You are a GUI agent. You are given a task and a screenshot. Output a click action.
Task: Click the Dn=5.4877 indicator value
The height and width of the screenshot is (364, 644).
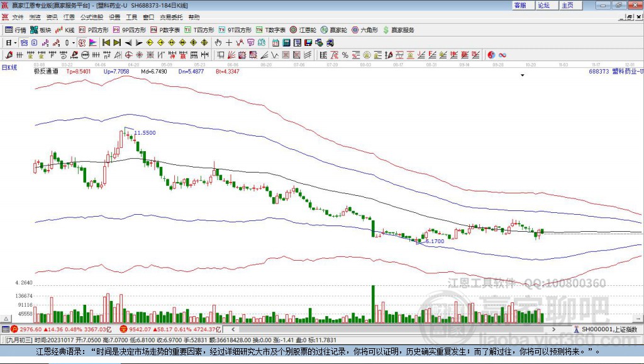click(x=191, y=72)
